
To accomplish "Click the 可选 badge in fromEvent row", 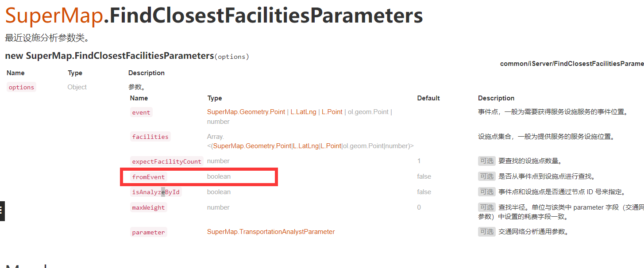I will 486,176.
